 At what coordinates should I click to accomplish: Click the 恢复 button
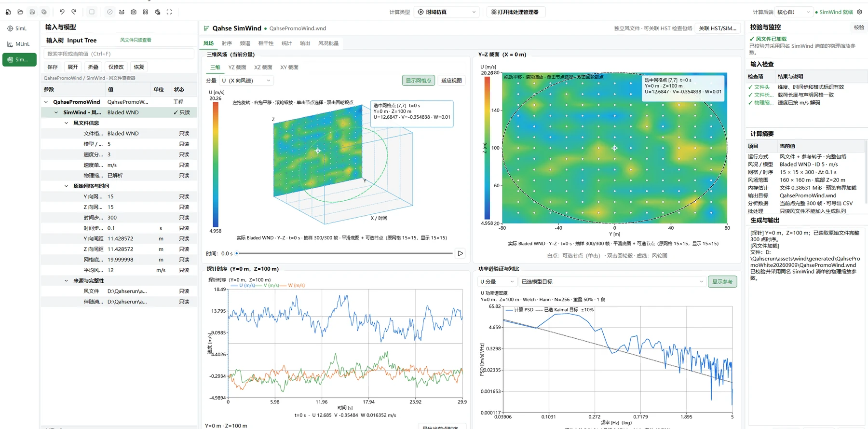pos(139,67)
